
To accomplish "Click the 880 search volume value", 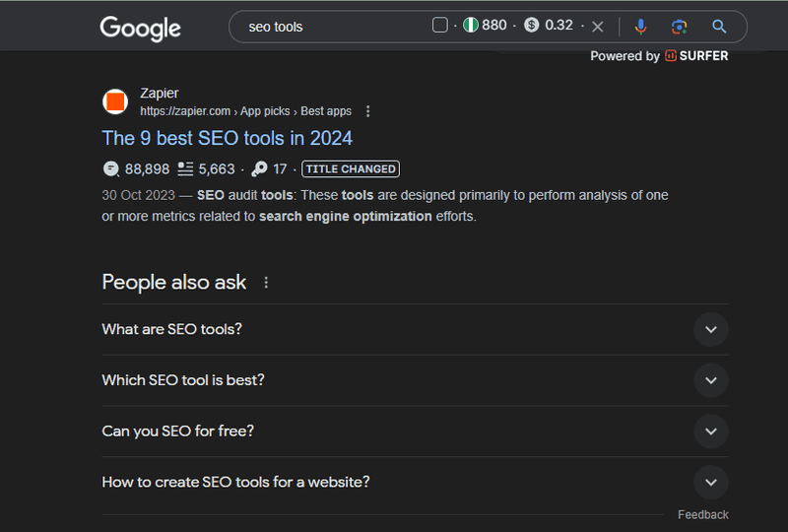I will click(x=494, y=25).
